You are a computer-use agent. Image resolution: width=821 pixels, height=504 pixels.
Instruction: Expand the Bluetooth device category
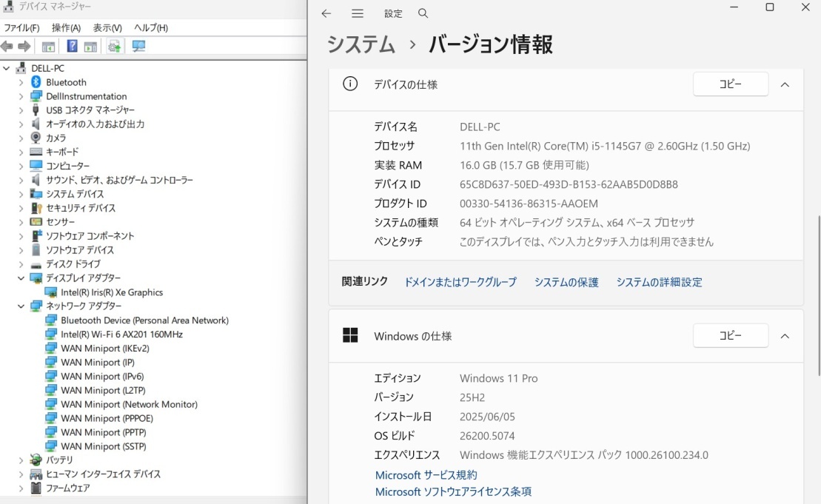click(21, 82)
